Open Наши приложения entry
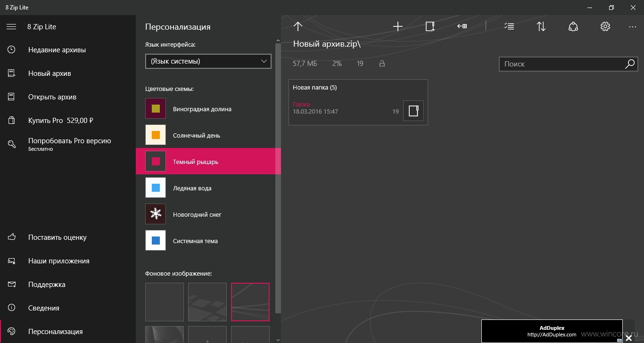 68,261
